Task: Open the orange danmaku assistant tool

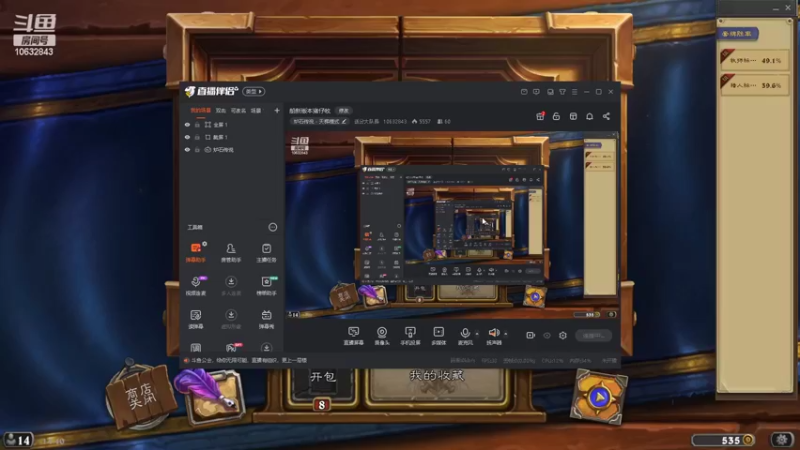Action: coord(195,252)
